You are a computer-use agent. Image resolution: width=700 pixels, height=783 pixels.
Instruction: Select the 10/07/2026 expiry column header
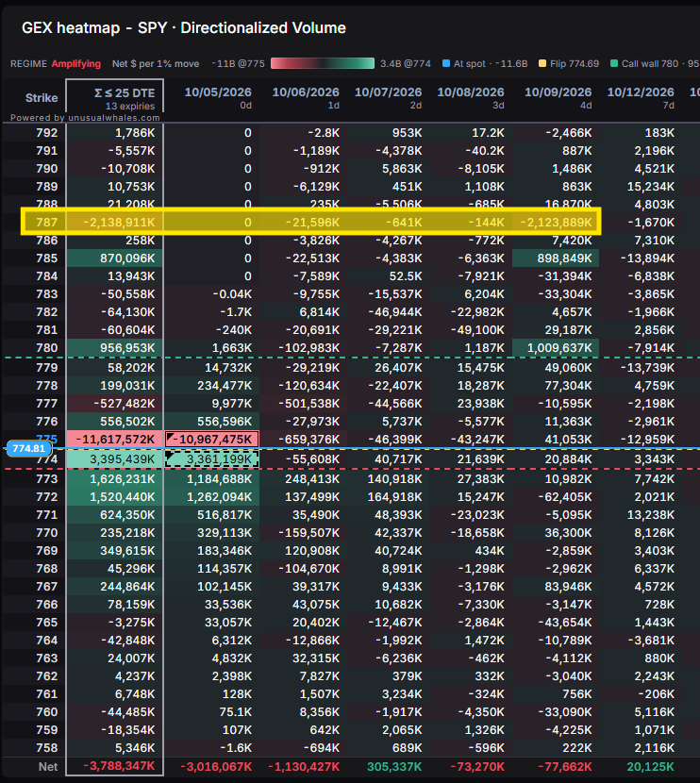(388, 98)
